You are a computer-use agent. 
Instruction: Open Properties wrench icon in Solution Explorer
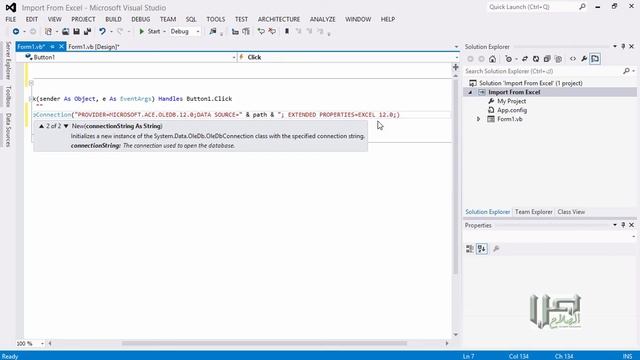pyautogui.click(x=584, y=59)
